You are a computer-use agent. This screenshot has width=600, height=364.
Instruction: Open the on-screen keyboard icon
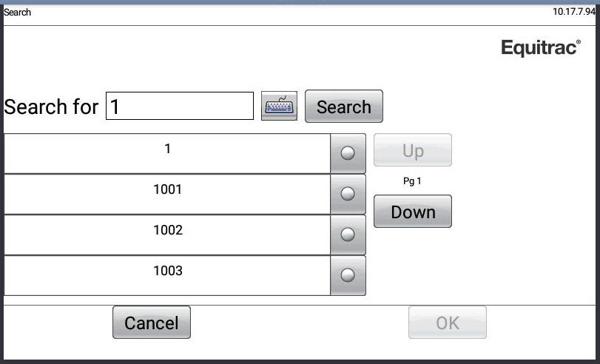pyautogui.click(x=280, y=107)
